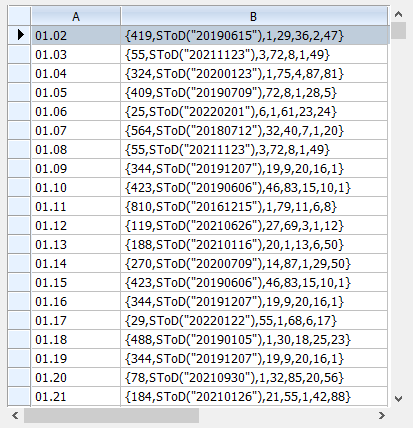Select cell 01.05 in column A

click(x=76, y=92)
